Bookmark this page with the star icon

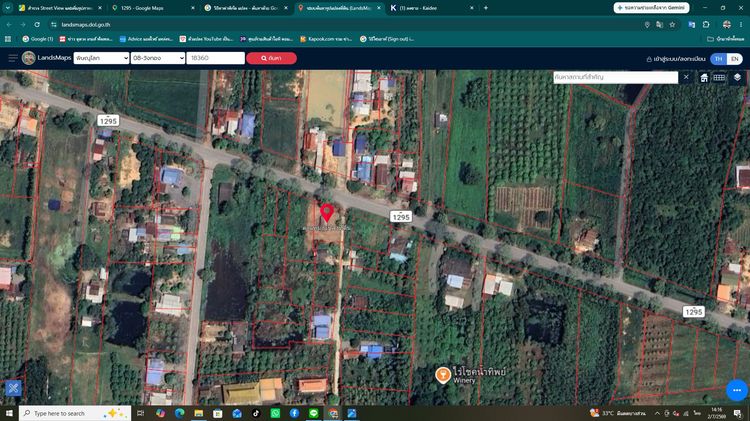(672, 24)
